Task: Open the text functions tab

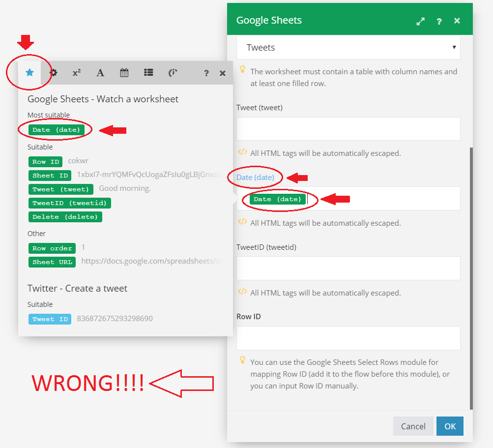Action: (100, 73)
